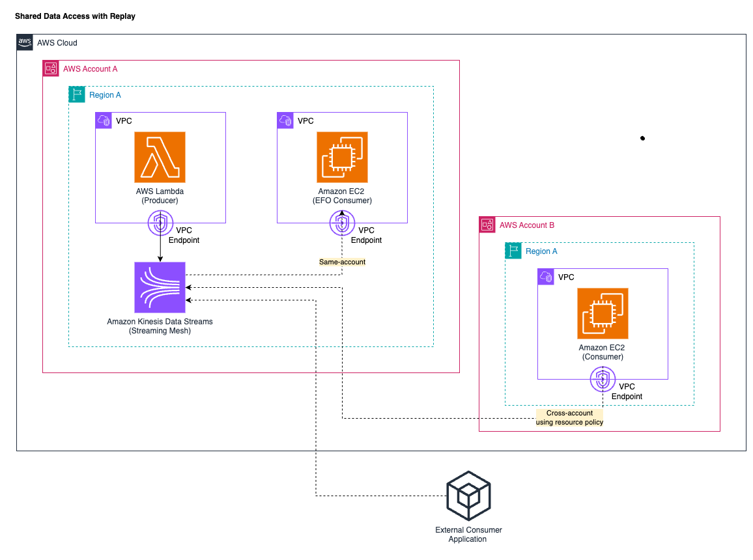Select the 'AWS Account A' label
The height and width of the screenshot is (560, 753).
pos(91,68)
